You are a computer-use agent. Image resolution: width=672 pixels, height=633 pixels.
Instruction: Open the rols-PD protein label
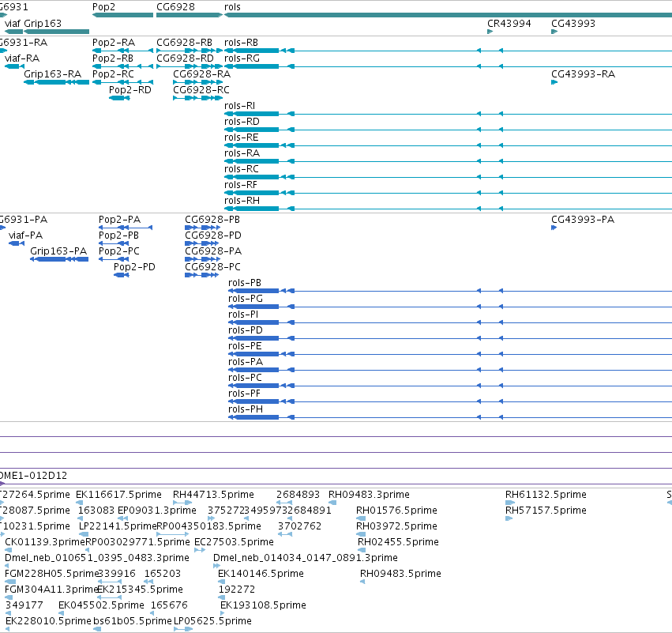coord(246,330)
